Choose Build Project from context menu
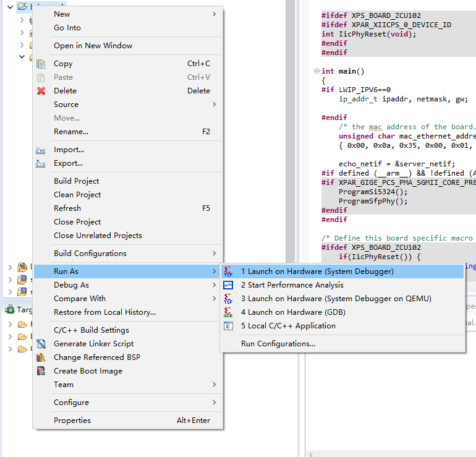Viewport: 476px width, 457px height. click(76, 181)
